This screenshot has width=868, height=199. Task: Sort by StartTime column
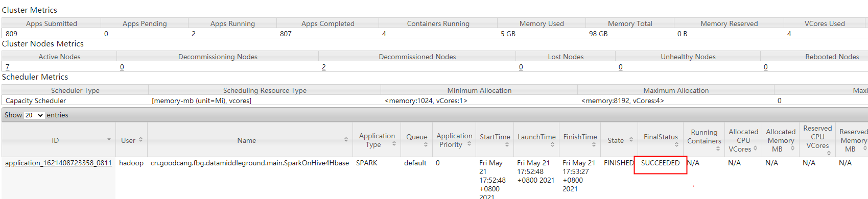495,140
